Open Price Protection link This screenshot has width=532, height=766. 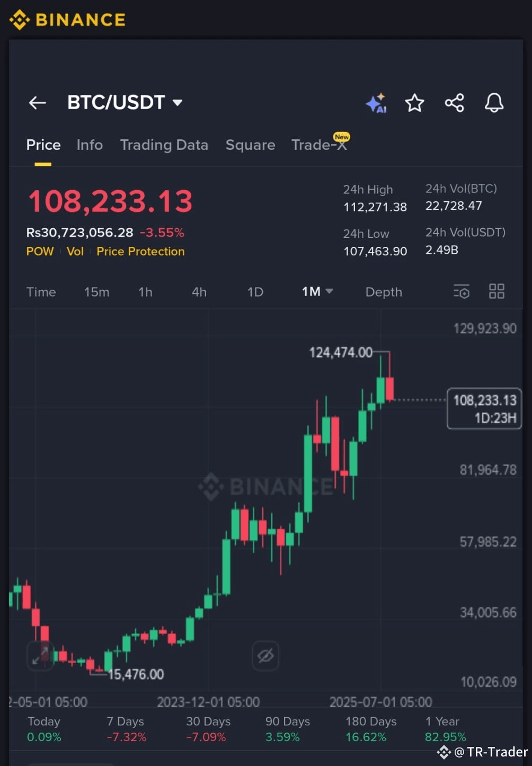tap(140, 252)
